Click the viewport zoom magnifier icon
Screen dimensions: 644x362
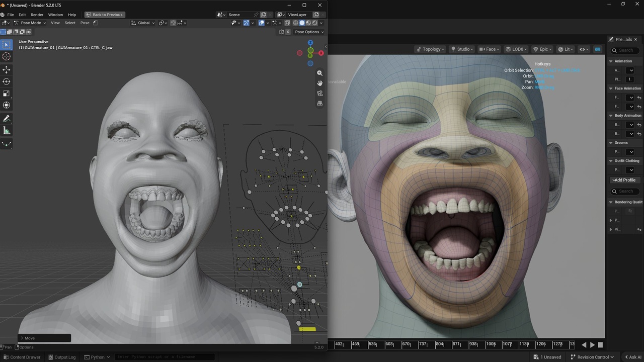(x=319, y=73)
